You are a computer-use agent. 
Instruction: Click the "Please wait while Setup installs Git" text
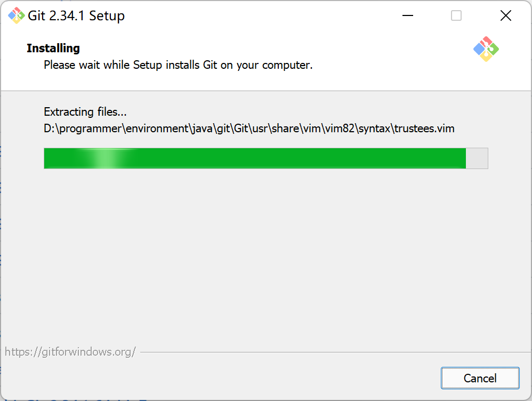point(178,65)
